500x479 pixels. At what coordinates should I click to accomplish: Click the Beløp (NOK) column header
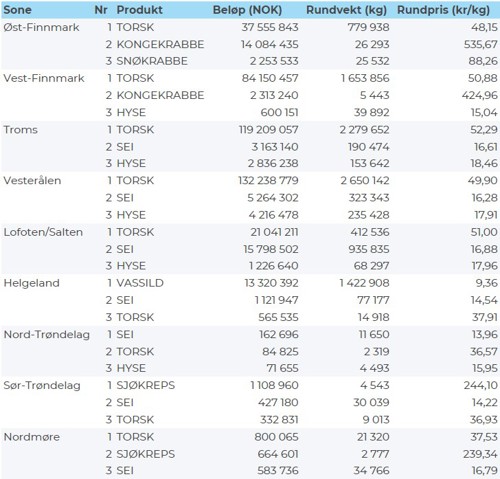(x=247, y=10)
